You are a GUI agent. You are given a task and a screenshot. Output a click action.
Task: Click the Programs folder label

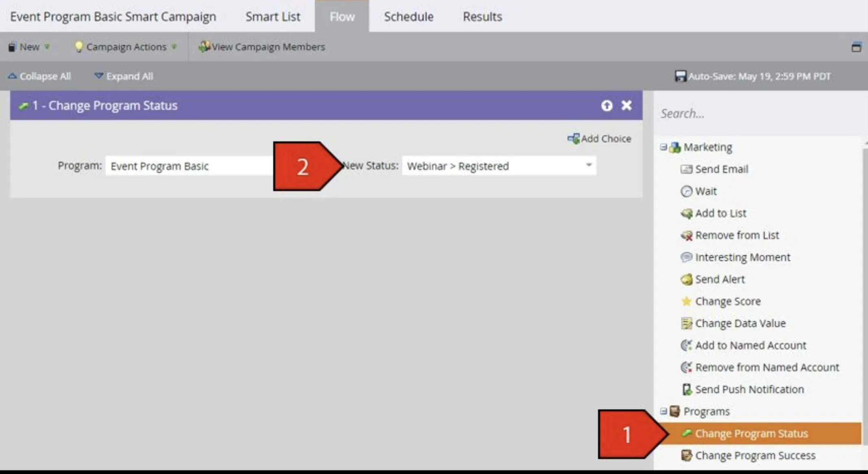707,411
